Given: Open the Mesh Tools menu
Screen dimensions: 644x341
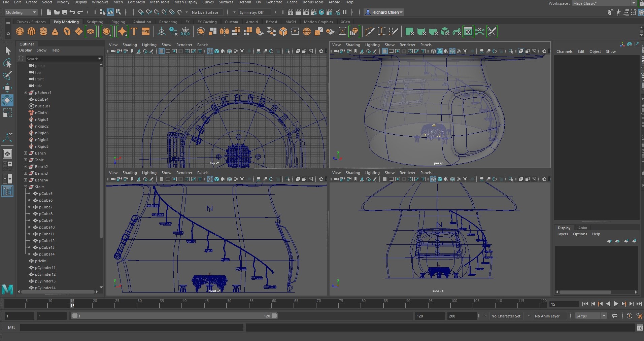Looking at the screenshot, I should click(x=159, y=2).
